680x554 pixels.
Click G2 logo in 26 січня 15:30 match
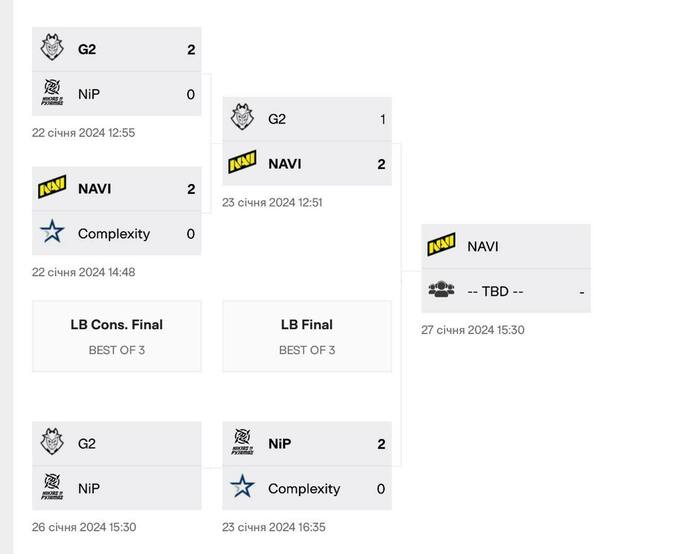[52, 443]
